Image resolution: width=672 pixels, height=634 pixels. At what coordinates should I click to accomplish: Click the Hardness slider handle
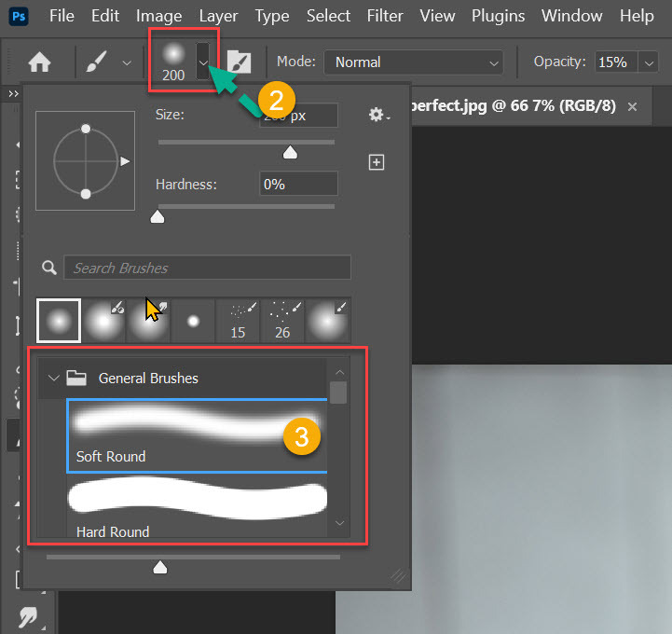[158, 217]
